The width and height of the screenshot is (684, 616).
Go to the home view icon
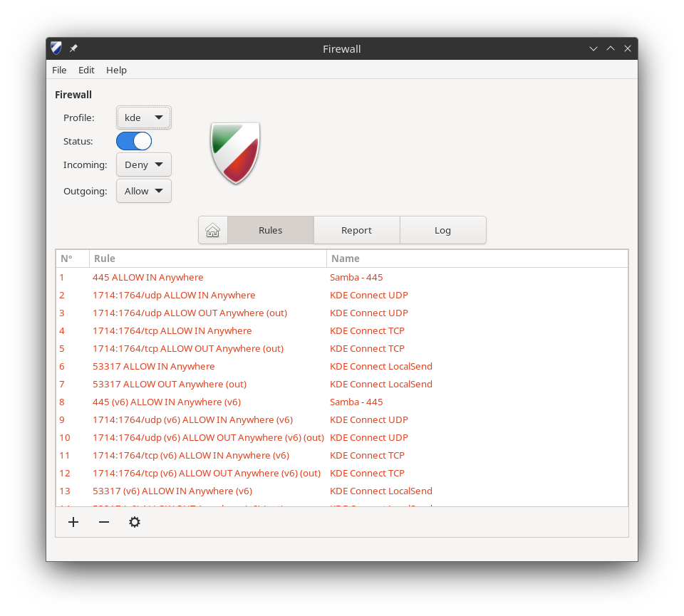coord(213,230)
